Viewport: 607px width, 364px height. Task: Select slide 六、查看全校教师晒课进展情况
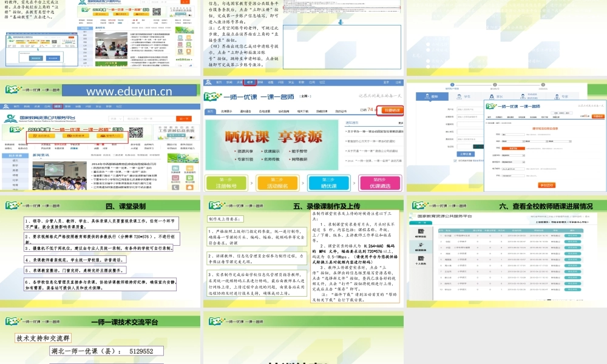point(507,251)
